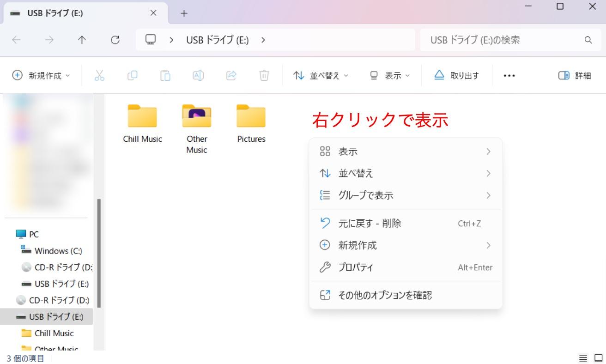Choose その他のオプションを確認 in context menu

point(406,295)
